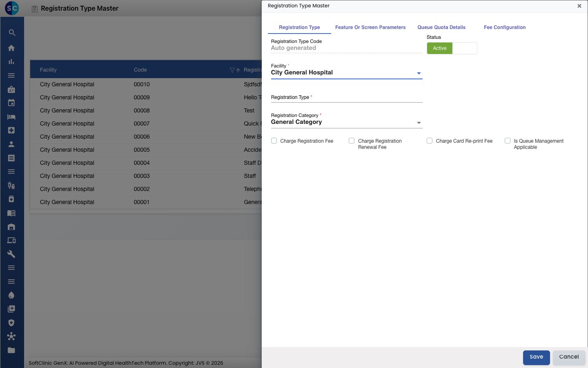
Task: Click the Cancel button
Action: (569, 357)
